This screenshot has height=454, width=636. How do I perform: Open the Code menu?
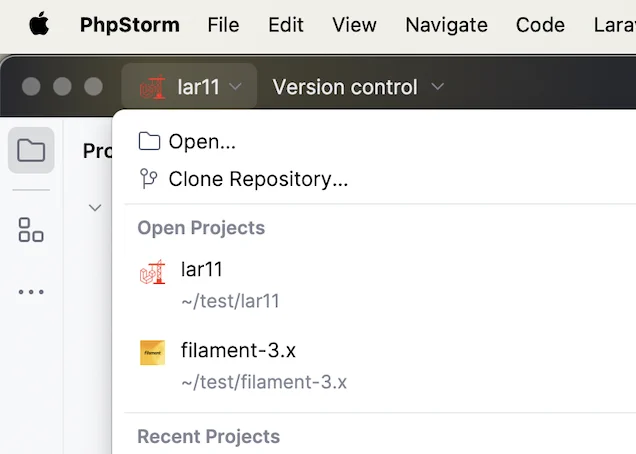tap(540, 25)
